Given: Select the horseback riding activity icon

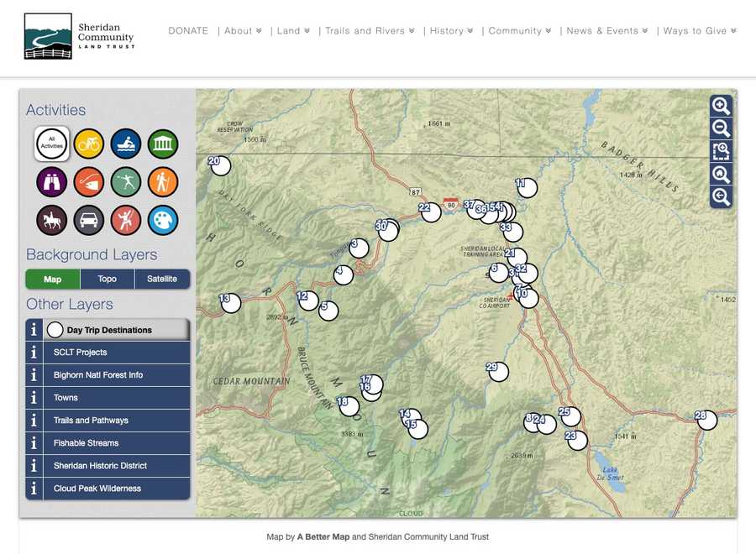Looking at the screenshot, I should click(51, 220).
